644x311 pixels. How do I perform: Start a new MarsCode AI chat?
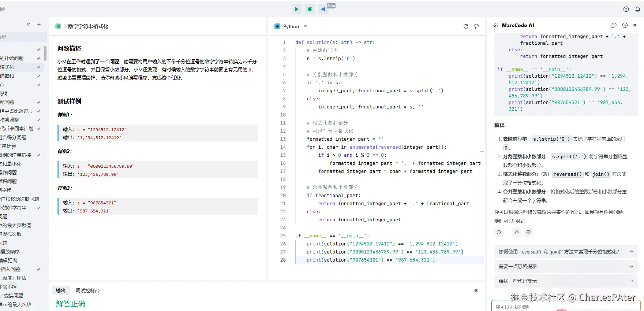pyautogui.click(x=614, y=25)
